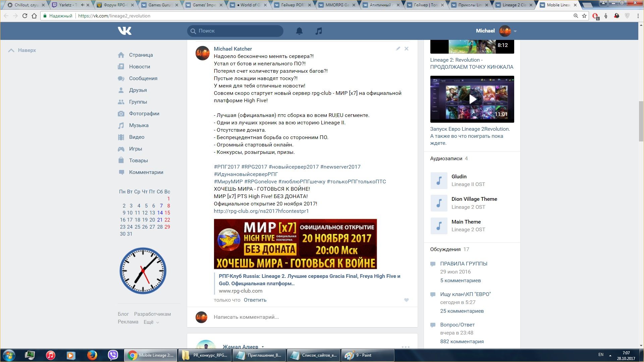Bookmark this page with star icon
Viewport: 644px width, 362px height.
(584, 16)
